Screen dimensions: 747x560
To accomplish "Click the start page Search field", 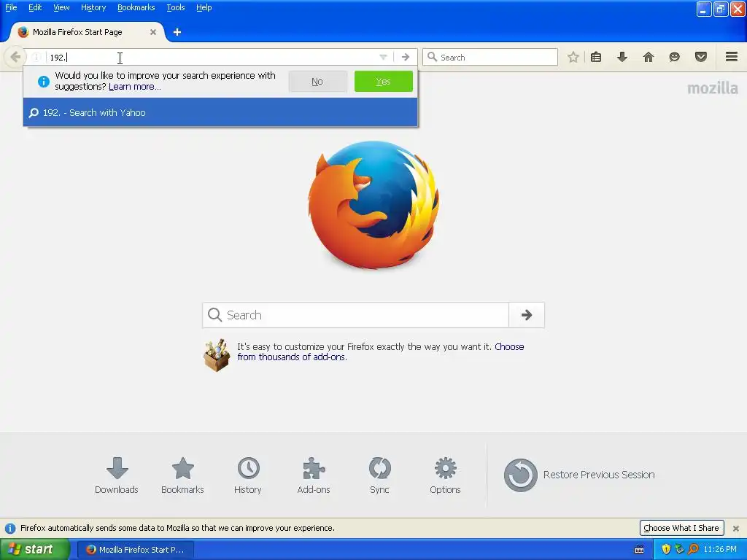I will tap(355, 315).
